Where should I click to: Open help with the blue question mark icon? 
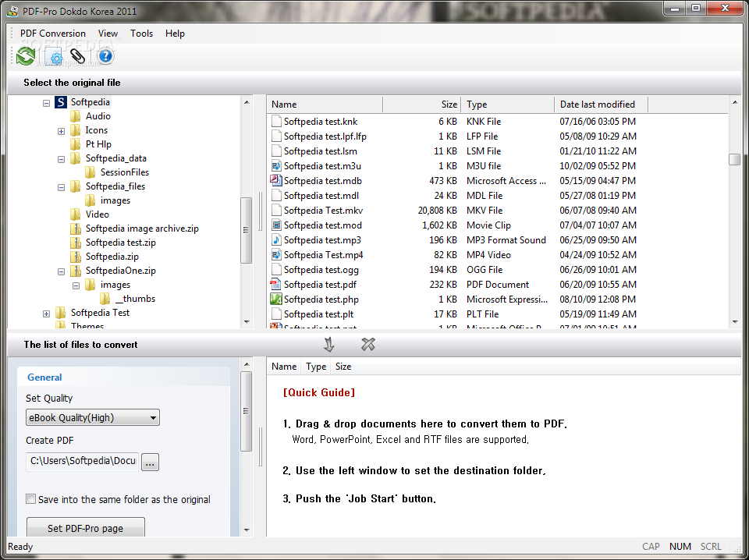coord(105,56)
